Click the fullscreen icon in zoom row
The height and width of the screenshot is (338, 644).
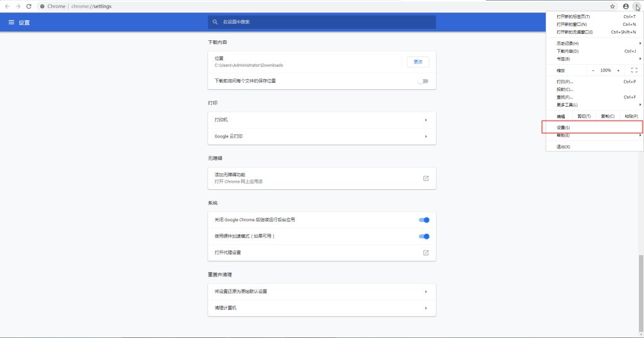[634, 70]
